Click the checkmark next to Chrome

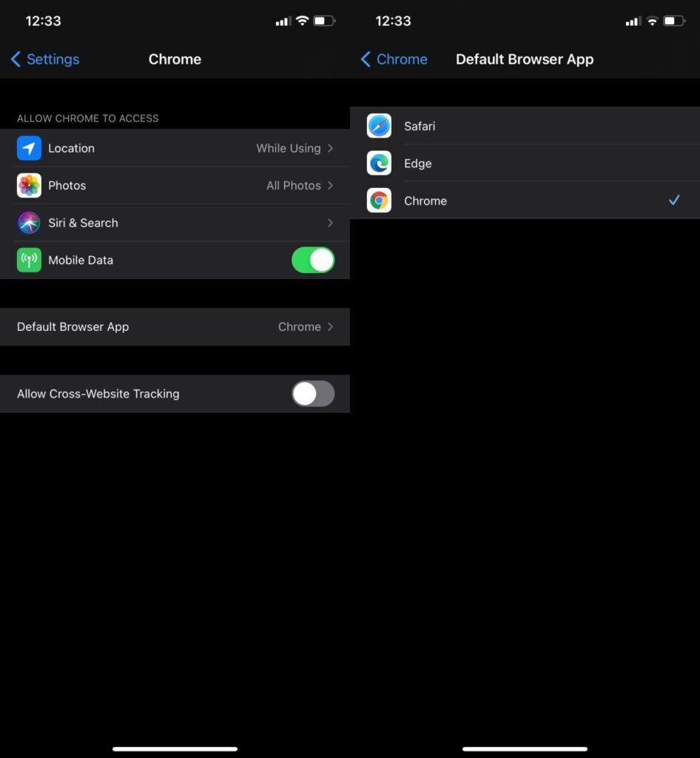pyautogui.click(x=674, y=200)
